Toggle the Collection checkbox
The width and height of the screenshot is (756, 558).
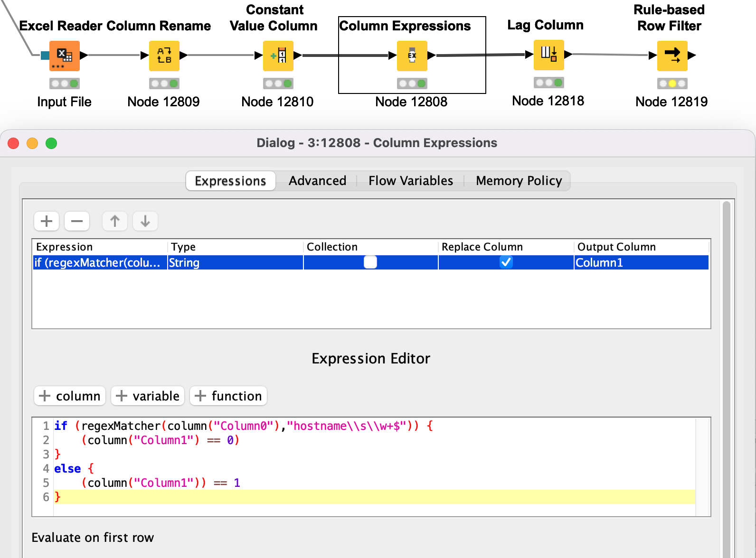[370, 262]
